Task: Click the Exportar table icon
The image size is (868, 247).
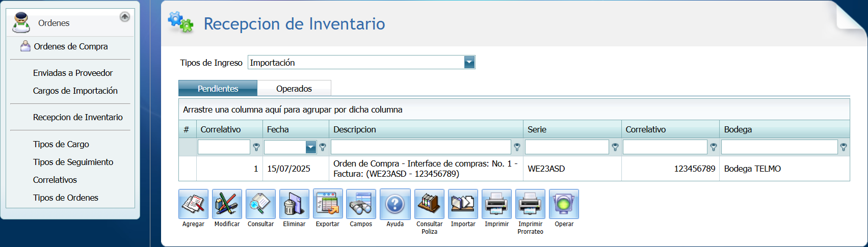Action: point(328,204)
